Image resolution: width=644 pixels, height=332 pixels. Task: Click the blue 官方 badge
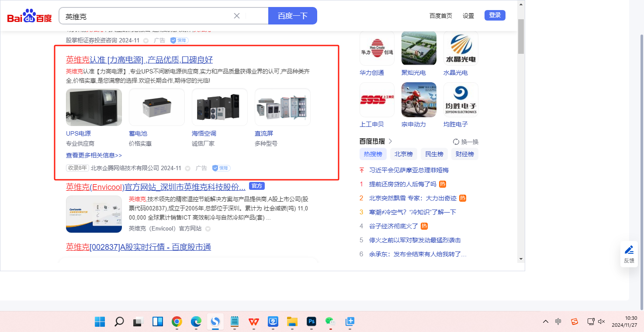click(x=257, y=186)
